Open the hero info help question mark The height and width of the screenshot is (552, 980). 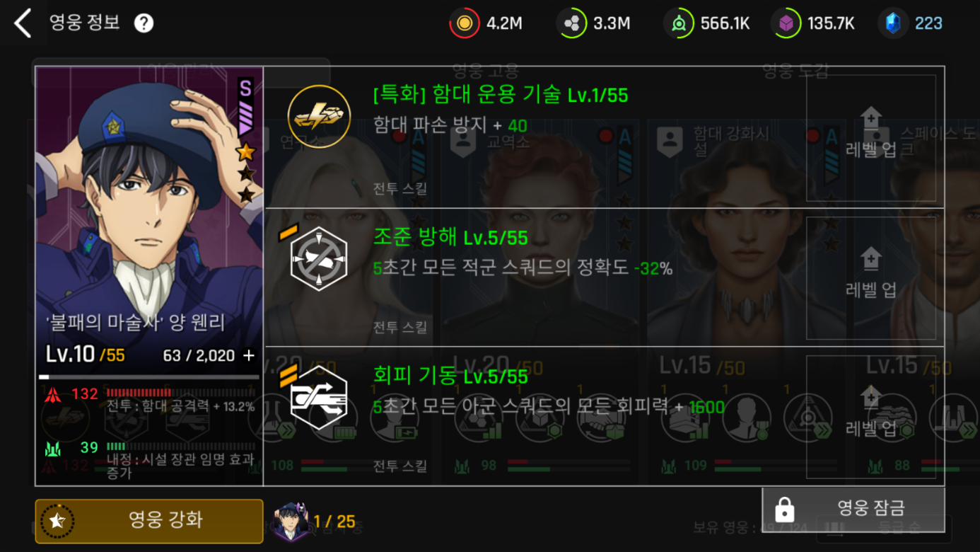pyautogui.click(x=144, y=23)
